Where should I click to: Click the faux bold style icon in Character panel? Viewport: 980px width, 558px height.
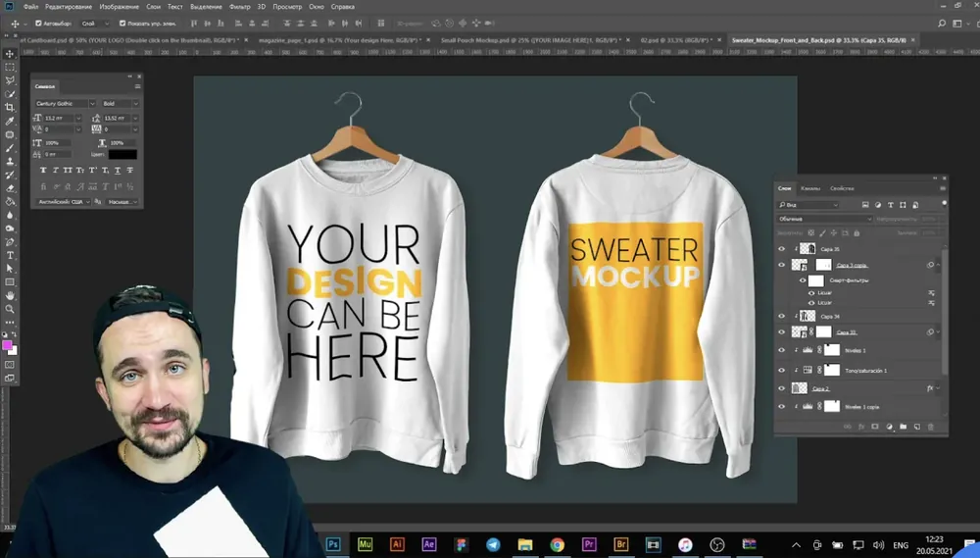click(43, 171)
